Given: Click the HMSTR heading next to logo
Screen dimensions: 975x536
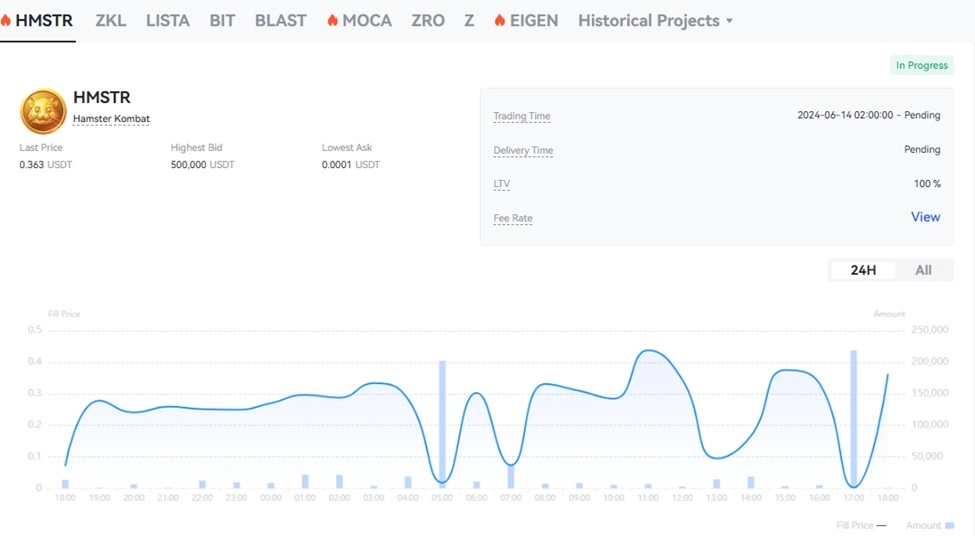Looking at the screenshot, I should [102, 98].
